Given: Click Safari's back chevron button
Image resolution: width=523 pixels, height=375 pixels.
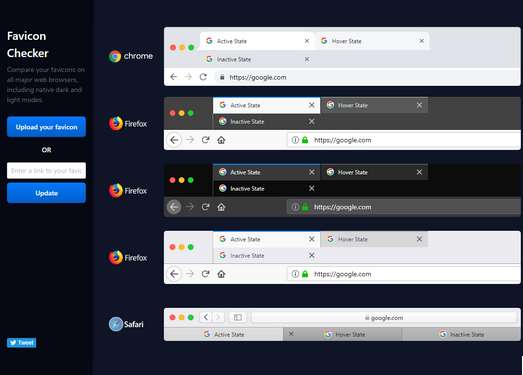Looking at the screenshot, I should point(206,317).
